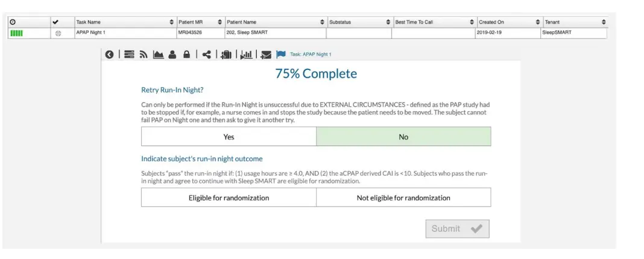
Task: Sort by Best Time To Call arrows
Action: tap(473, 22)
